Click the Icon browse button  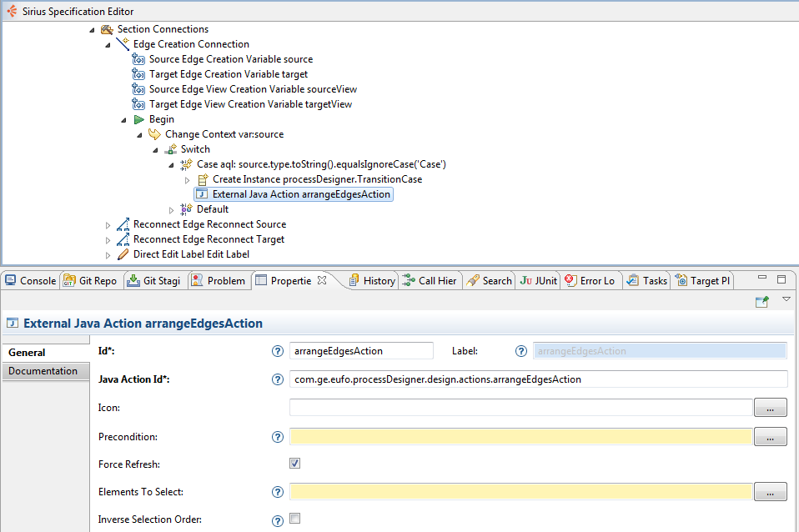pos(770,408)
